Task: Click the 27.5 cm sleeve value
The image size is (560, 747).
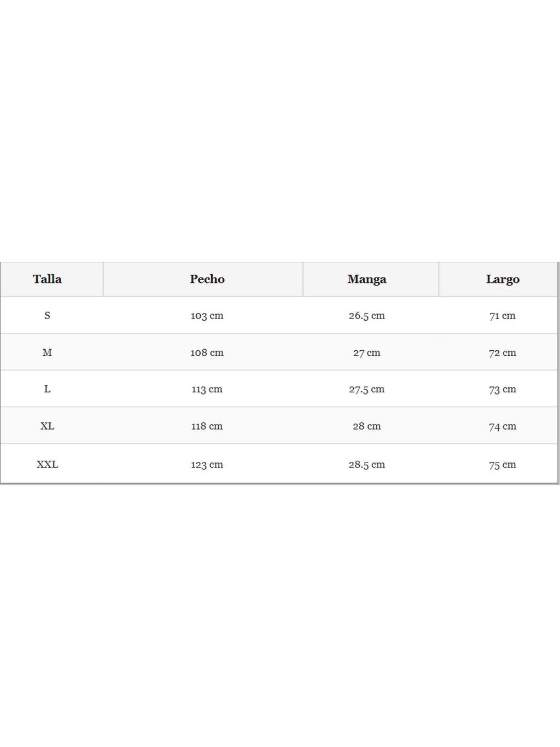Action: [x=366, y=389]
